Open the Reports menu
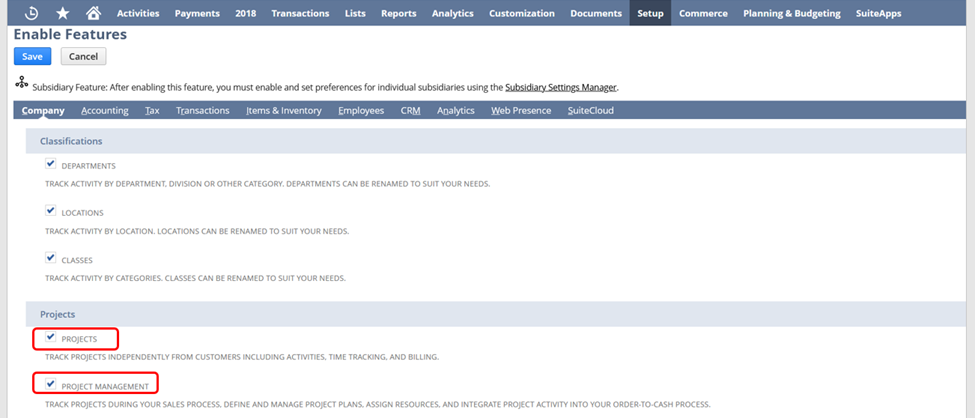 tap(399, 13)
